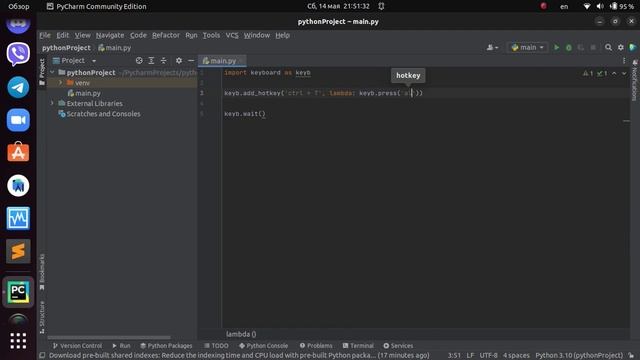Open Ubuntu Software from the dock
Image resolution: width=640 pixels, height=360 pixels.
[x=18, y=153]
